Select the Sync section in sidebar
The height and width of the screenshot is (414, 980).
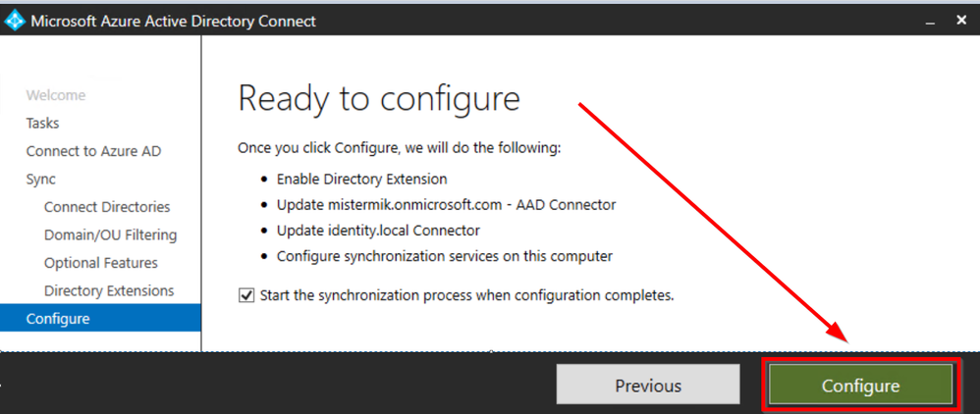[41, 180]
